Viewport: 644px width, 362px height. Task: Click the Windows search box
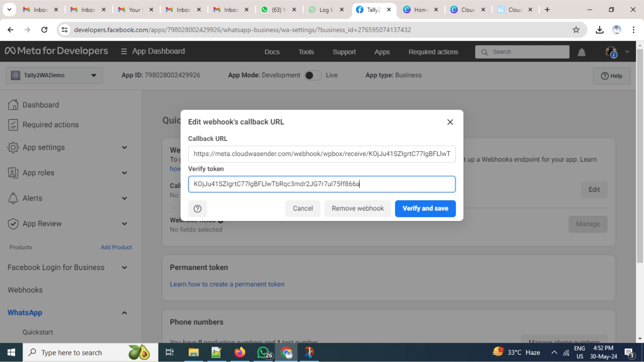click(91, 353)
